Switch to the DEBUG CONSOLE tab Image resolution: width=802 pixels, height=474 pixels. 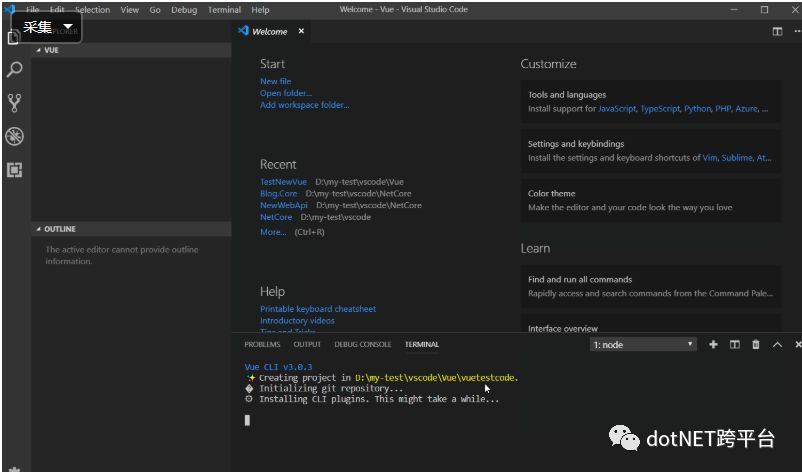(x=363, y=345)
